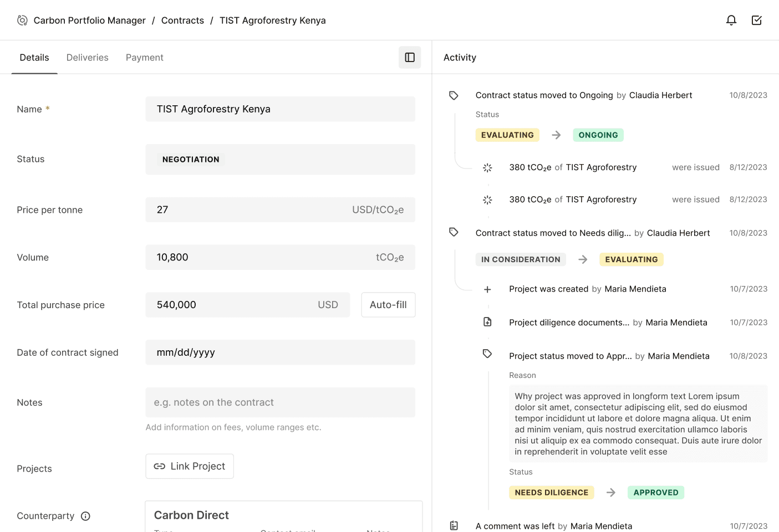Click 'Project was created' activity entry
The height and width of the screenshot is (532, 779).
[548, 289]
